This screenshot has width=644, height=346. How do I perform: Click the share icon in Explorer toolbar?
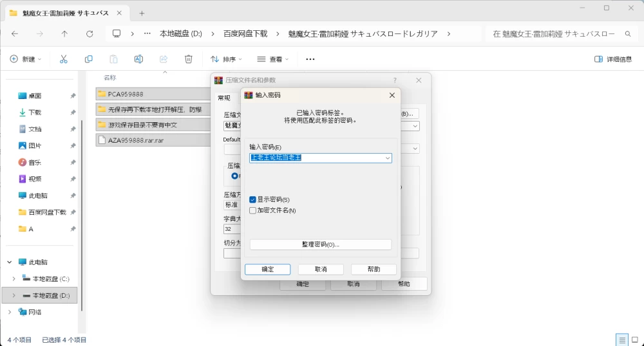pyautogui.click(x=164, y=59)
